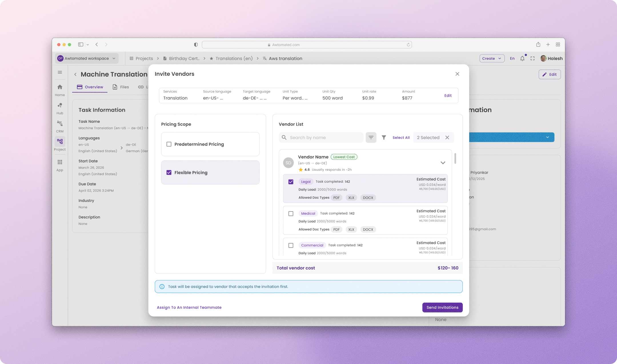Switch to the Files tab
617x364 pixels.
(121, 87)
